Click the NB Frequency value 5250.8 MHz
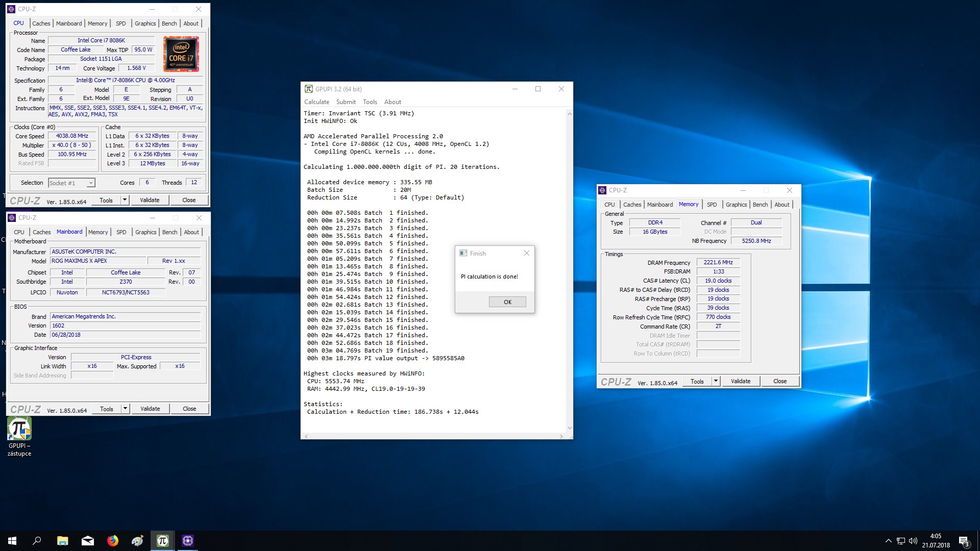The image size is (980, 551). [x=756, y=241]
